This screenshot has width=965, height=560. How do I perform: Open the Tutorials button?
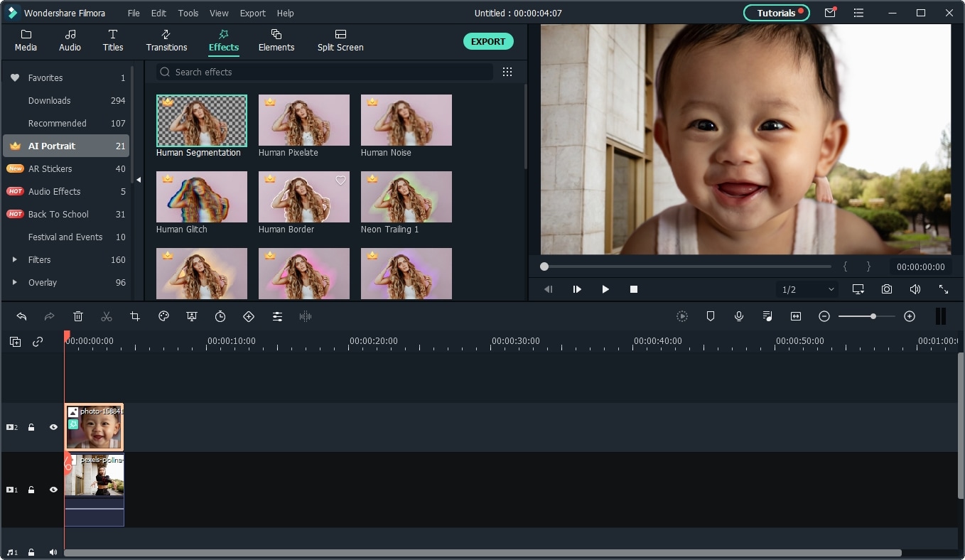(777, 13)
